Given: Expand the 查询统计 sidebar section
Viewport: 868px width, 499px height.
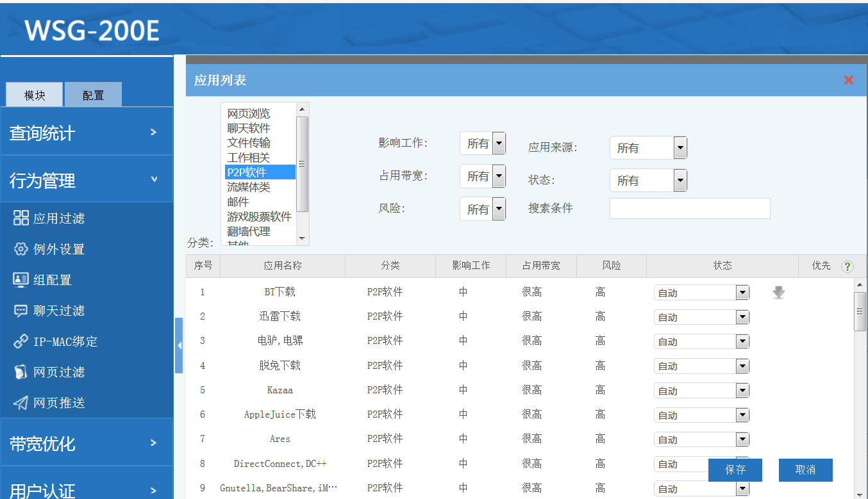Looking at the screenshot, I should pyautogui.click(x=87, y=133).
